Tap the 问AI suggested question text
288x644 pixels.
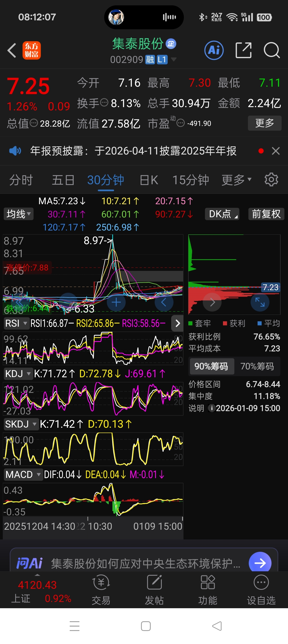(x=146, y=564)
